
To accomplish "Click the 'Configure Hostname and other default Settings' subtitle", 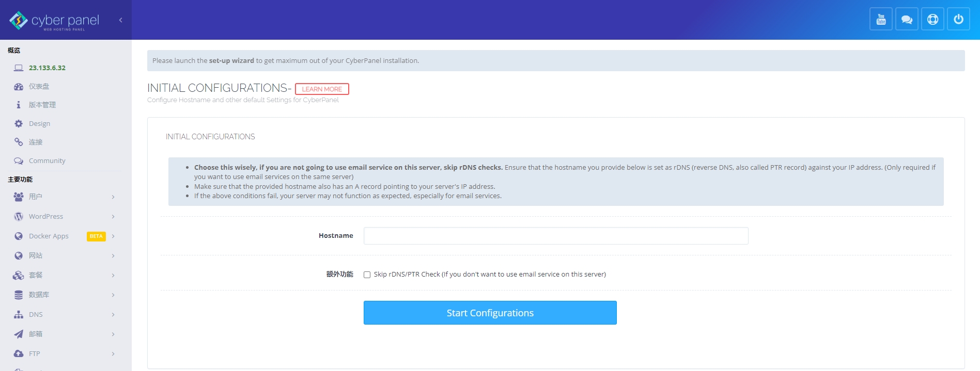I will coord(243,100).
